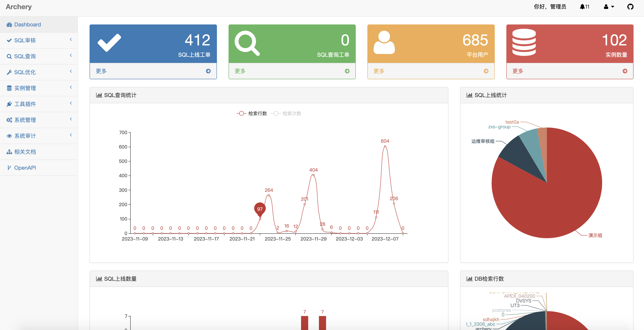
Task: Click the 404 peak data point
Action: pos(313,175)
